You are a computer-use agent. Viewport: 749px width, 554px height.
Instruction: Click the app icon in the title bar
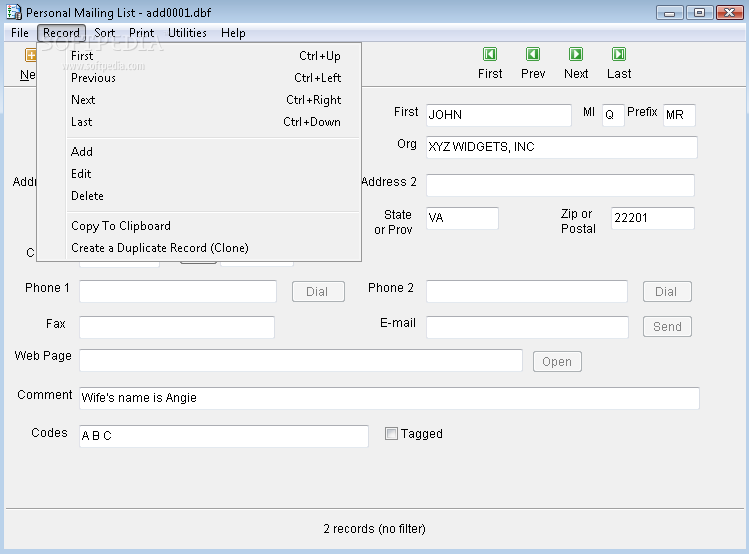point(14,12)
